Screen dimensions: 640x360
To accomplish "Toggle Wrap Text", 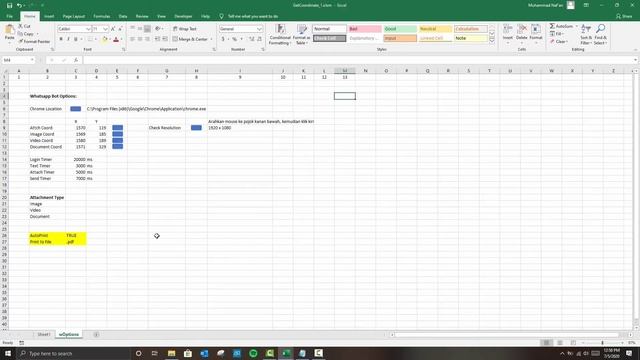I will pos(184,29).
